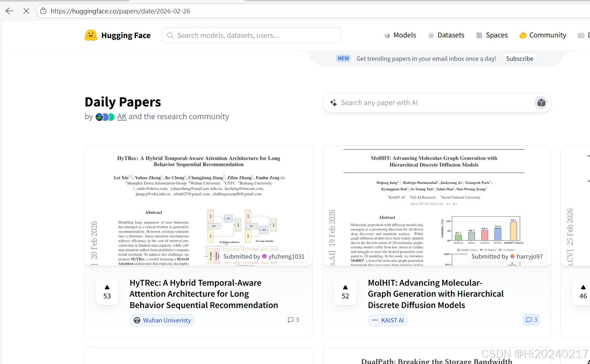Image resolution: width=590 pixels, height=364 pixels.
Task: Focus the Search models, datasets, users field
Action: click(252, 35)
